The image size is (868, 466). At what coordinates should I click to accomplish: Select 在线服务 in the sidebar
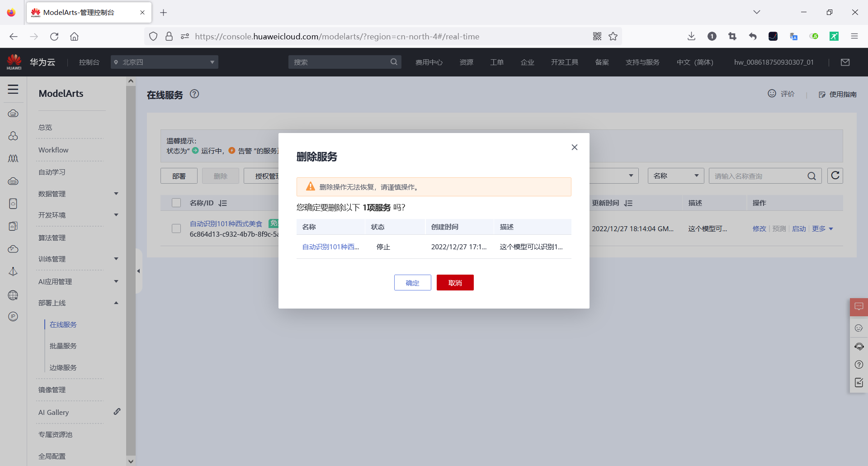tap(63, 324)
